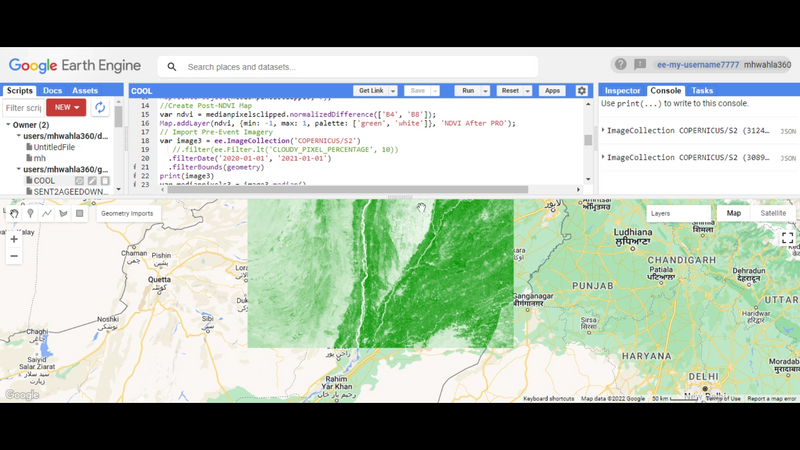The width and height of the screenshot is (800, 450).
Task: Open Save dropdown arrow
Action: click(x=435, y=91)
